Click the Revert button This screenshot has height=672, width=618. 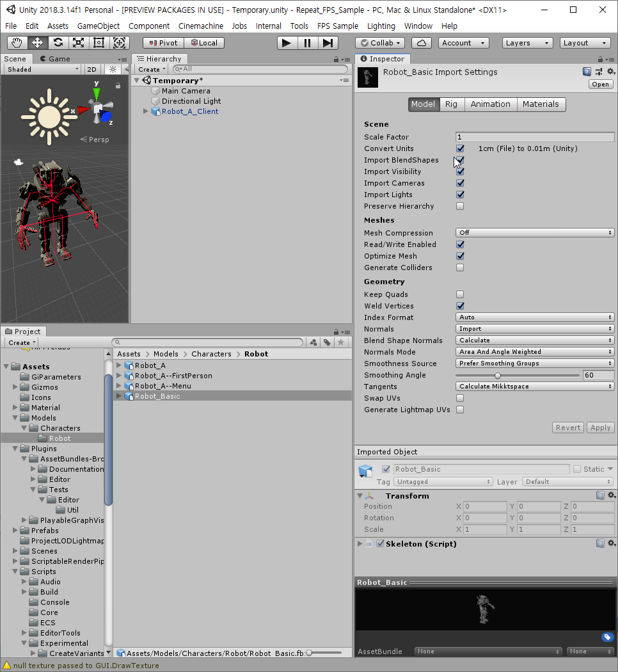tap(568, 428)
